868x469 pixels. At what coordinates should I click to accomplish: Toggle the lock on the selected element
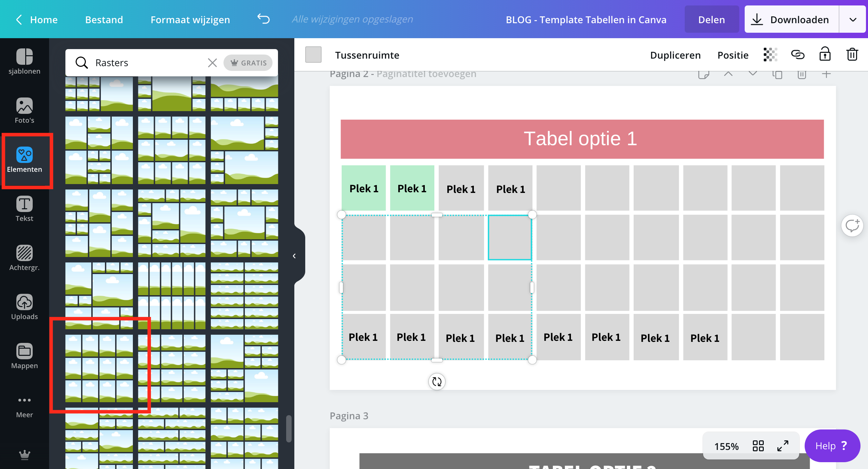(825, 55)
